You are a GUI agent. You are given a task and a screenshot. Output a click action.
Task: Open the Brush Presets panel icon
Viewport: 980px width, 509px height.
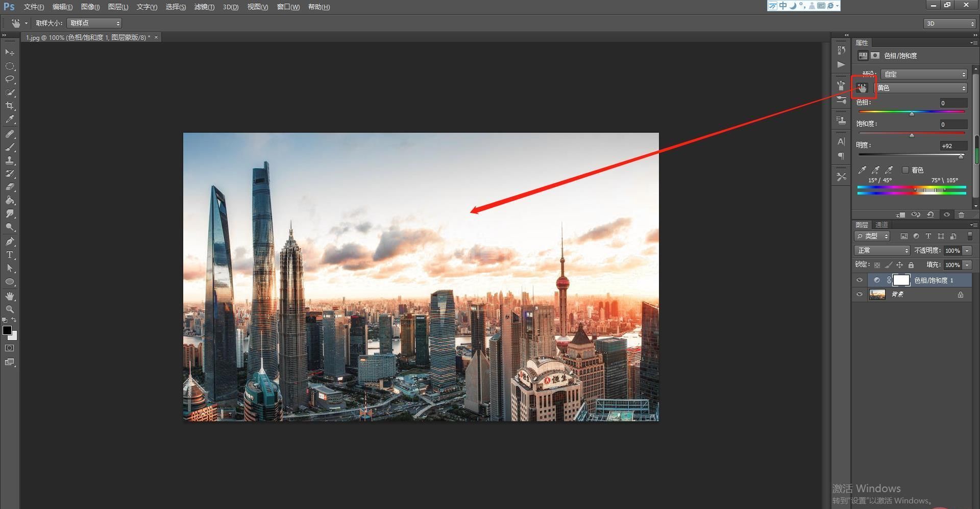click(841, 100)
